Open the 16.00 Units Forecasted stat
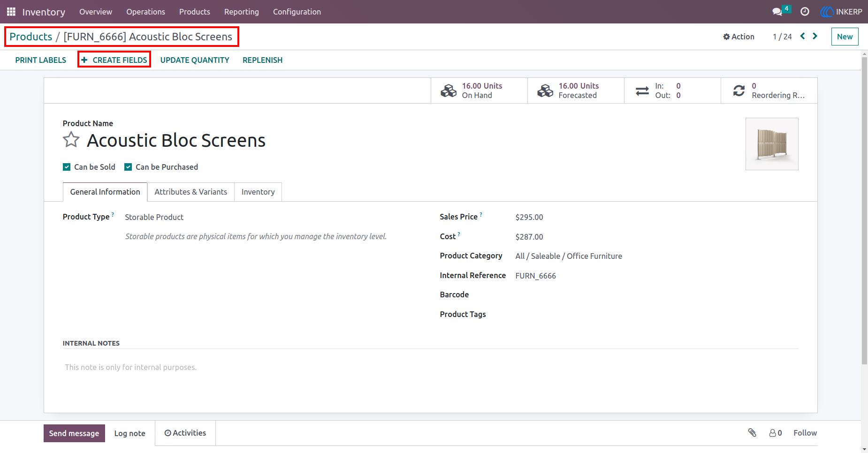The height and width of the screenshot is (453, 868). (x=576, y=91)
